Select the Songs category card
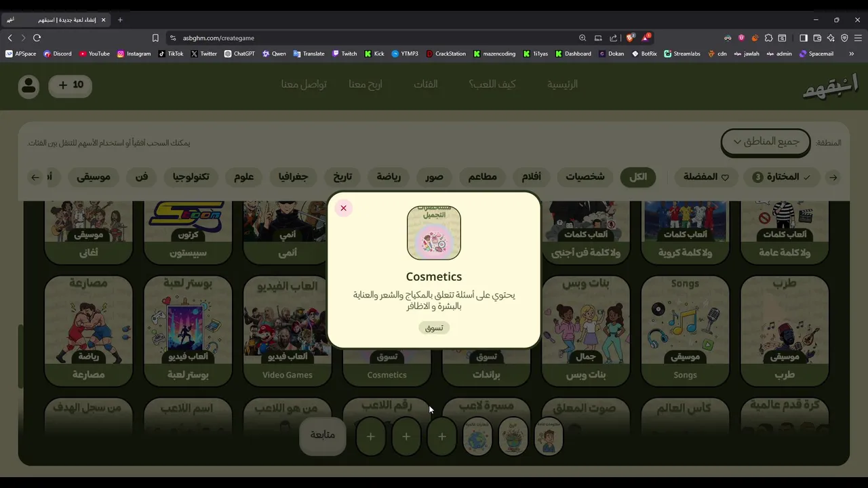The width and height of the screenshot is (868, 488). pos(685,331)
